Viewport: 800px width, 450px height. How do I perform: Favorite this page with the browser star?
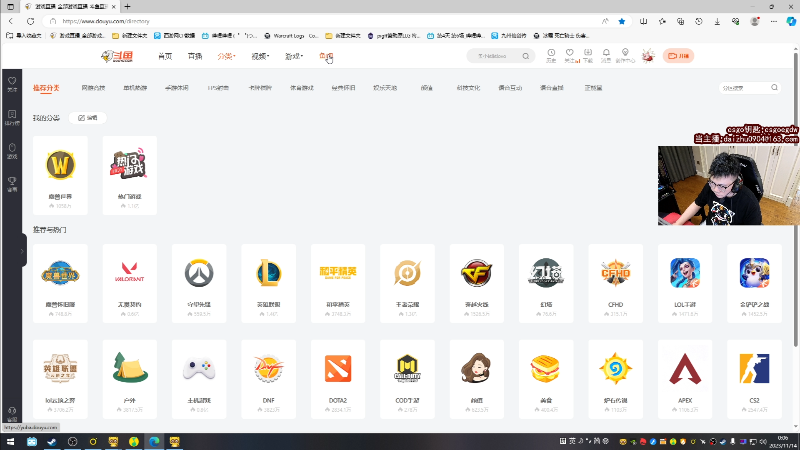(x=621, y=21)
